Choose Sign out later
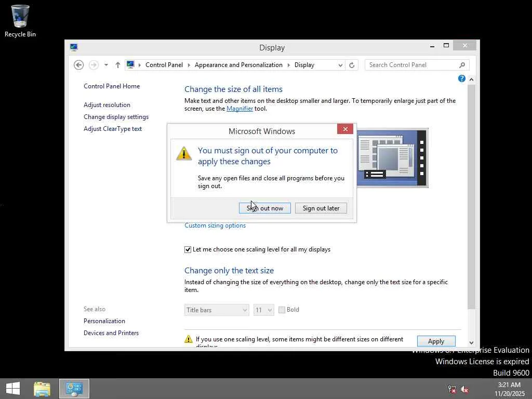532x399 pixels. click(x=321, y=208)
